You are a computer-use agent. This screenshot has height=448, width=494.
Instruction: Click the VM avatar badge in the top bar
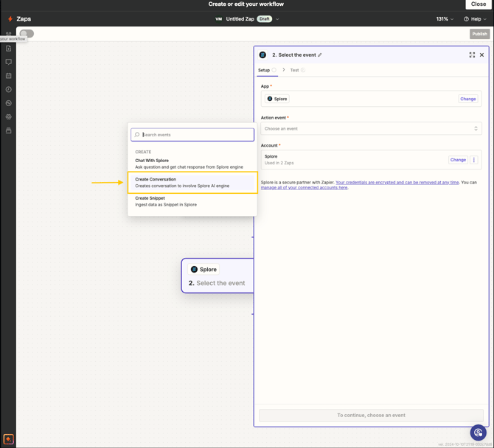point(219,19)
